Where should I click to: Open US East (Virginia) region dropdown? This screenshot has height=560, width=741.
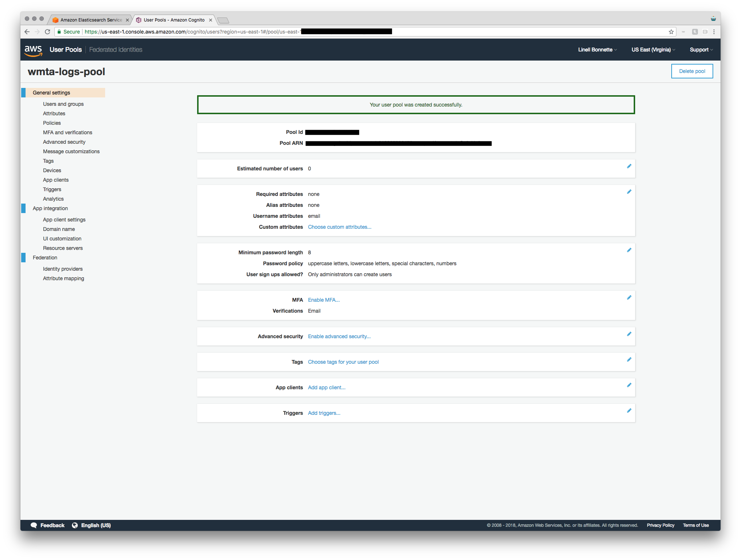pos(653,50)
